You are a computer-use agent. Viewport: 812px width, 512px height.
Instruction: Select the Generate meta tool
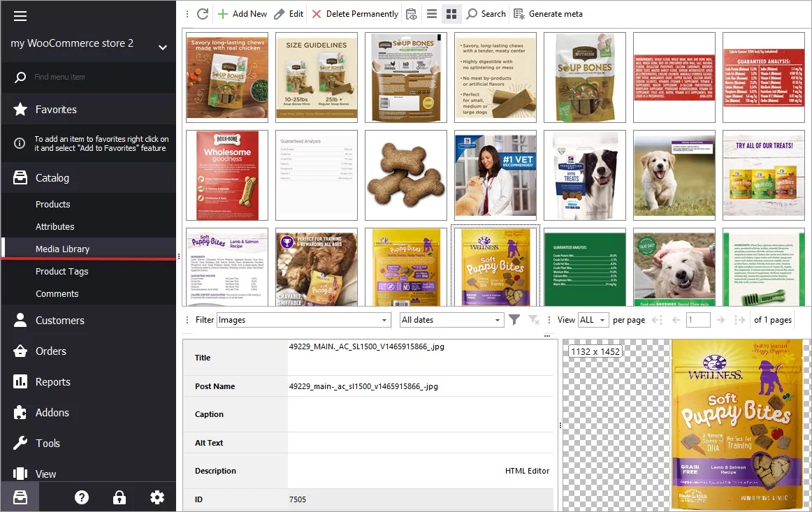tap(549, 13)
